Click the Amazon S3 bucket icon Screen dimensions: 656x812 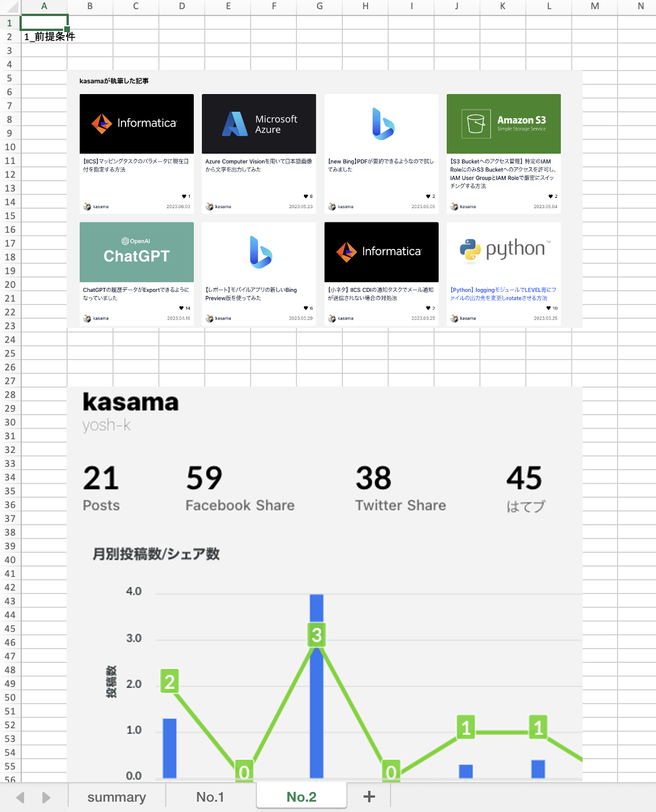476,124
